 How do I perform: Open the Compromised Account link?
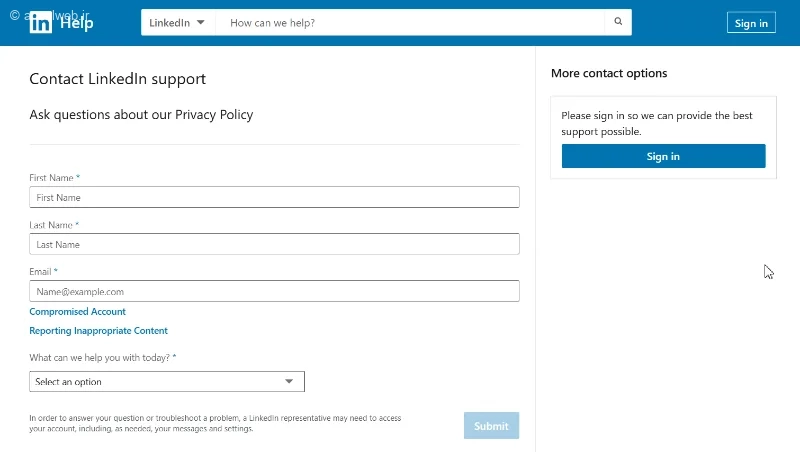coord(77,312)
